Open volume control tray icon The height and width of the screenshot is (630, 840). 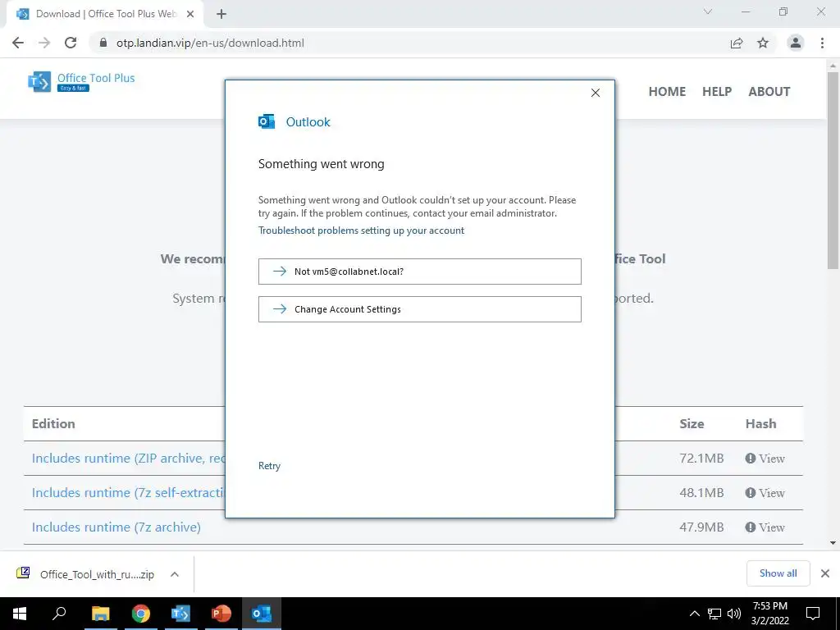[x=734, y=614]
